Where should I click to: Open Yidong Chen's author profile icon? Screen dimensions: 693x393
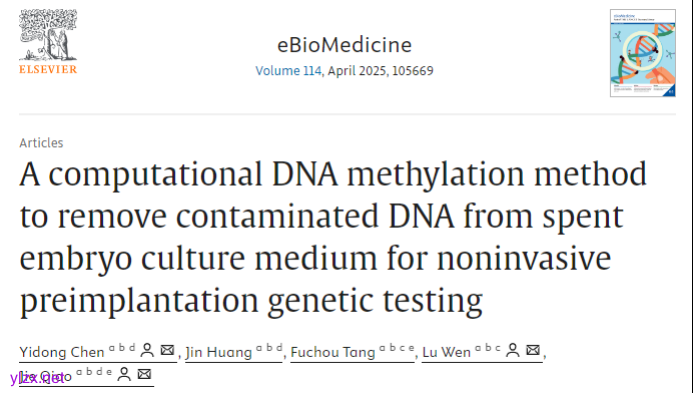147,351
